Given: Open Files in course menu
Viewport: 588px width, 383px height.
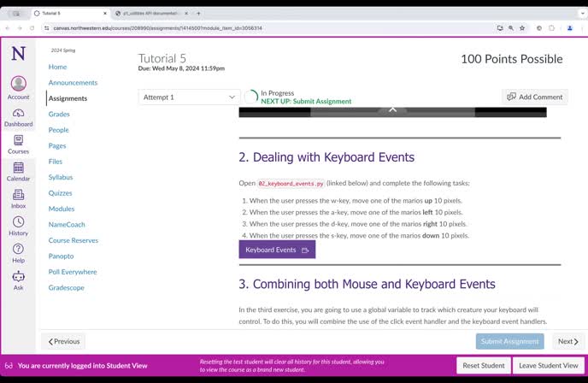Looking at the screenshot, I should click(x=55, y=162).
